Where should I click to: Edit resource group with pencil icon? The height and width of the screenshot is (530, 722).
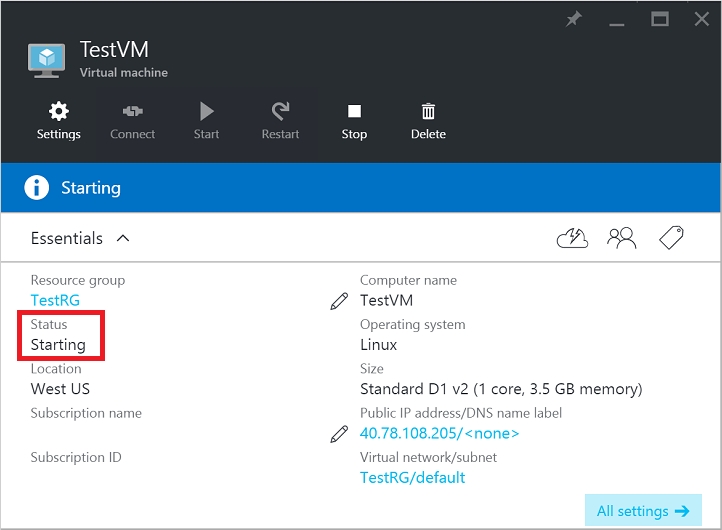pos(339,301)
